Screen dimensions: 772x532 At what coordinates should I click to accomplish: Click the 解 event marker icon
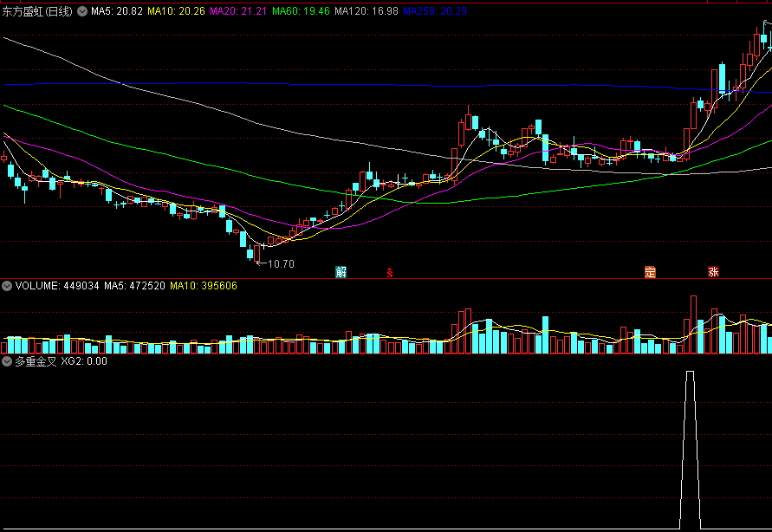341,272
